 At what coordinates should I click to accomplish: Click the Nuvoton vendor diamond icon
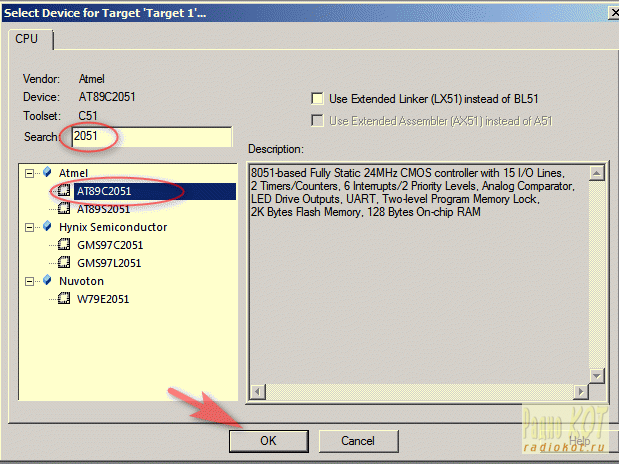(47, 280)
